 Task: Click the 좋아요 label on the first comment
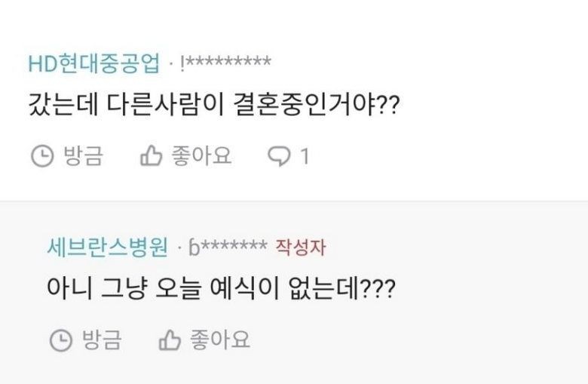[201, 156]
